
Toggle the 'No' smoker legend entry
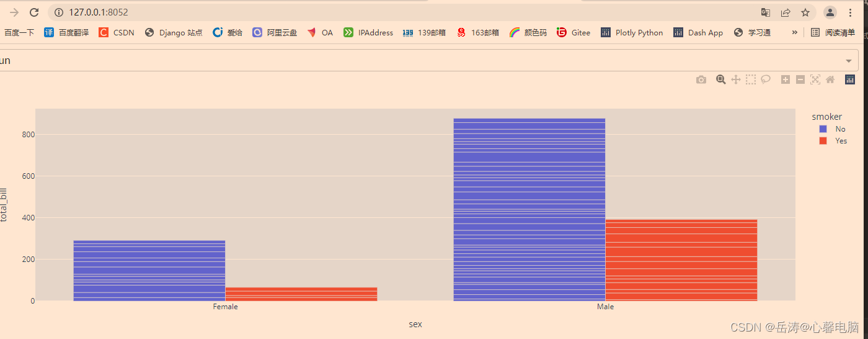[x=832, y=129]
